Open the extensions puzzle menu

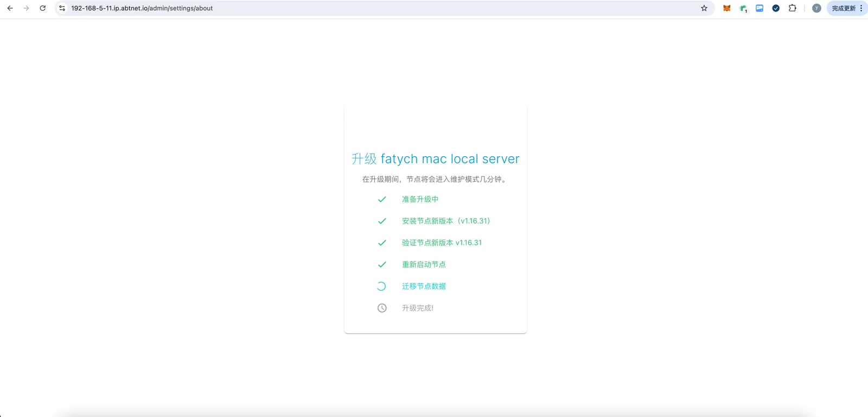[793, 8]
